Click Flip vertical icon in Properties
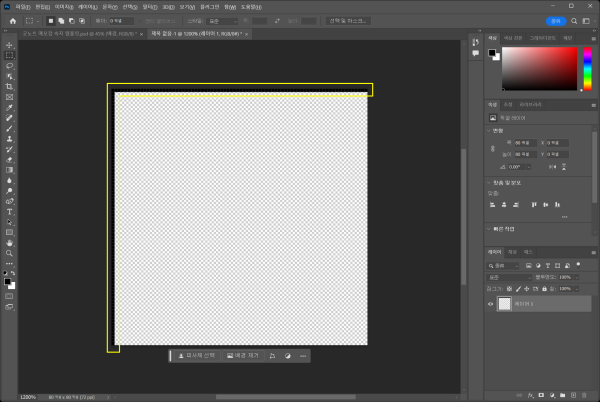This screenshot has height=402, width=600. pyautogui.click(x=564, y=167)
